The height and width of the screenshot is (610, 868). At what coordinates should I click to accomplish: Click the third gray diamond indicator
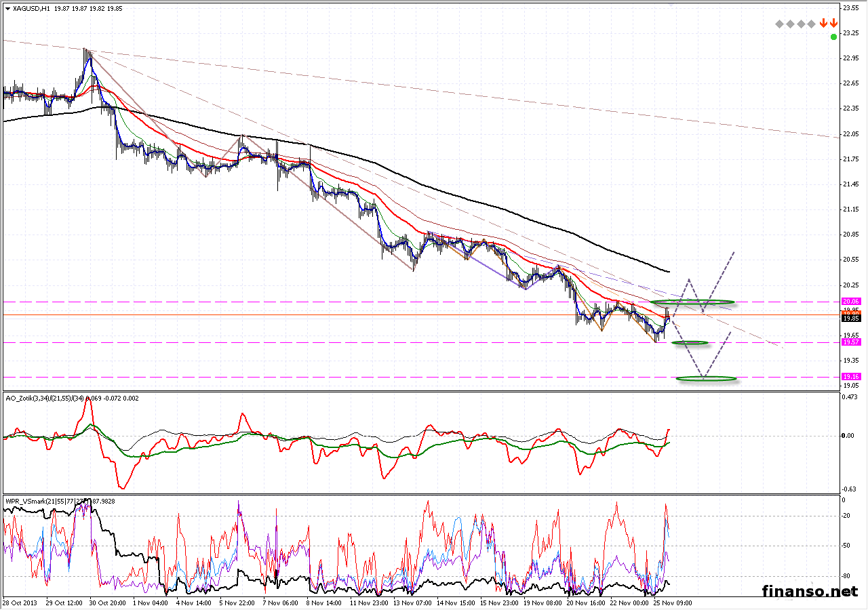(802, 24)
